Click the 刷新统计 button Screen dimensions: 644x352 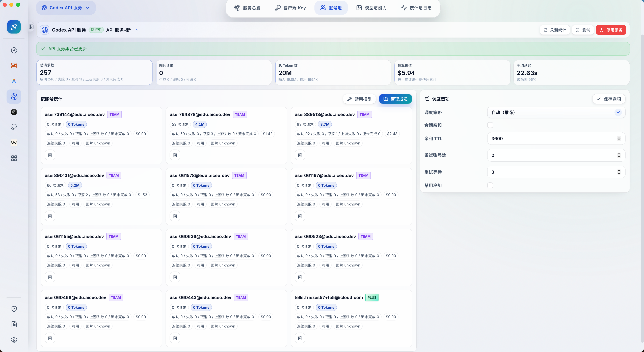point(554,30)
